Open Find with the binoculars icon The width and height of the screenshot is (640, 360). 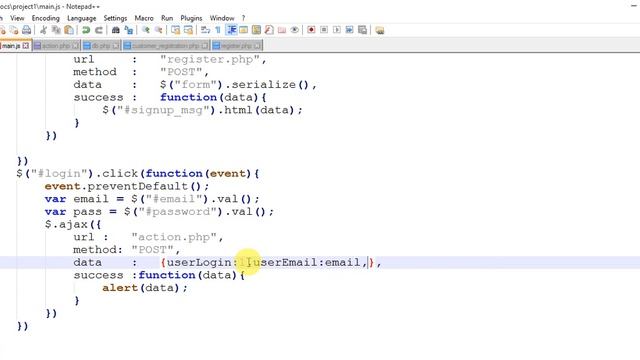click(116, 30)
